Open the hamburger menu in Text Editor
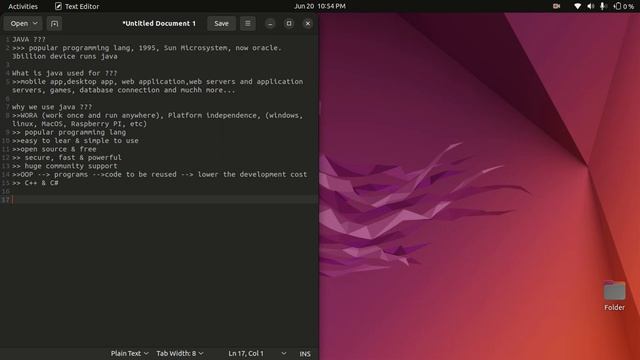Image resolution: width=640 pixels, height=360 pixels. [247, 24]
